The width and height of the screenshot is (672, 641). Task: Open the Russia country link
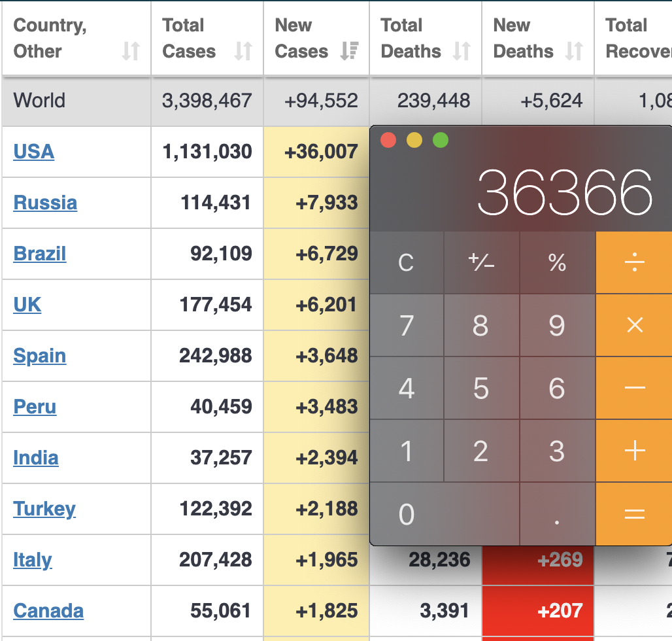click(x=45, y=203)
